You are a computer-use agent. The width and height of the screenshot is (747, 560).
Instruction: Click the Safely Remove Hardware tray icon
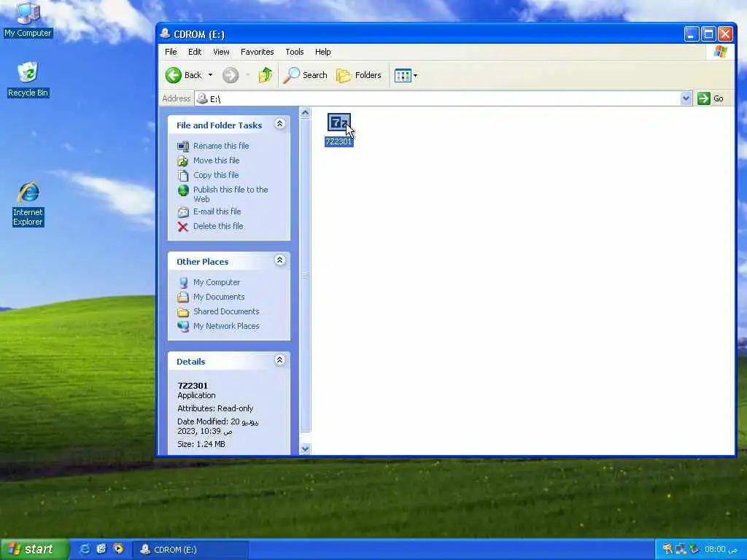(x=694, y=550)
